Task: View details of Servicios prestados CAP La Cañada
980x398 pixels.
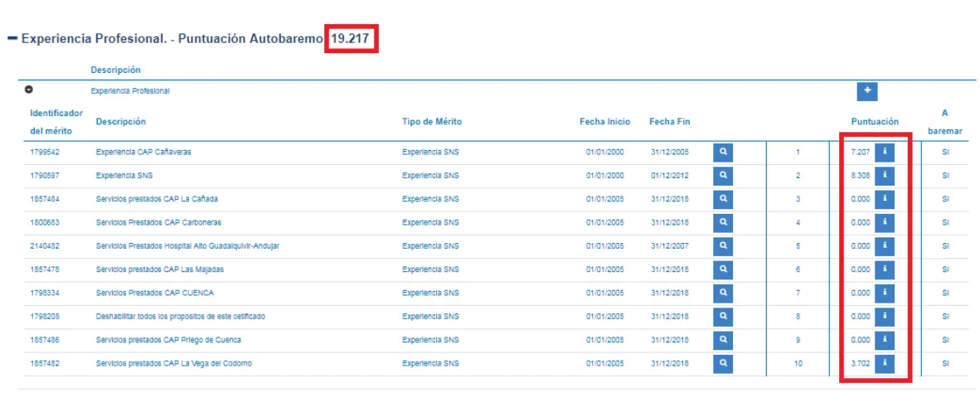Action: click(722, 199)
